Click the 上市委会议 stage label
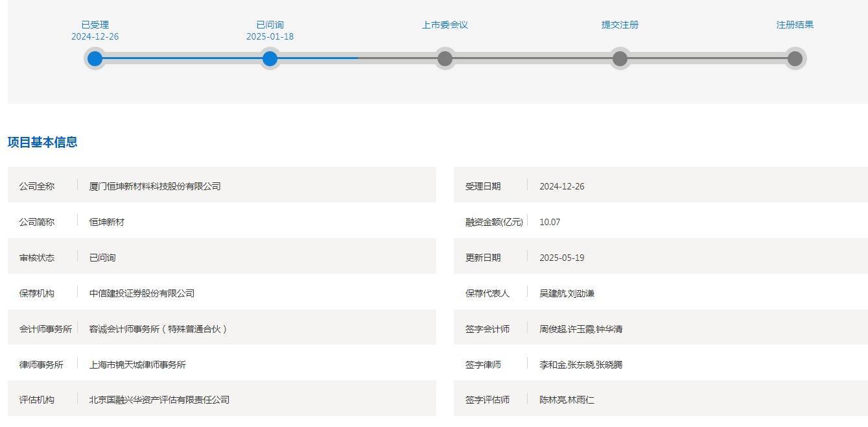Image resolution: width=868 pixels, height=427 pixels. pyautogui.click(x=445, y=25)
